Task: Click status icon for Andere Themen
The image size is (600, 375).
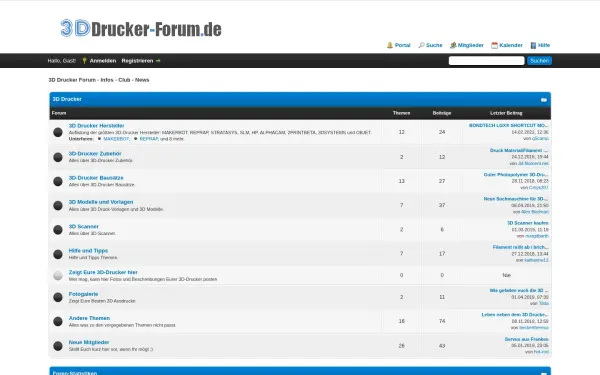Action: click(58, 321)
